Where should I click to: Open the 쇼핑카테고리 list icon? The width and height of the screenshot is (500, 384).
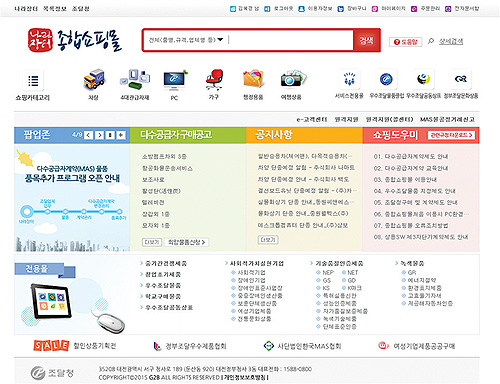tap(33, 80)
